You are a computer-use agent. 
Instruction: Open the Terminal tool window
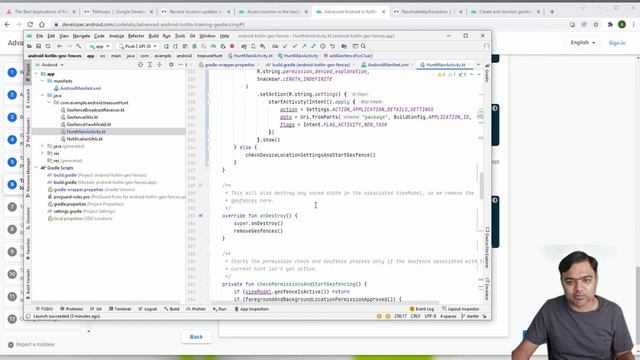pos(120,309)
